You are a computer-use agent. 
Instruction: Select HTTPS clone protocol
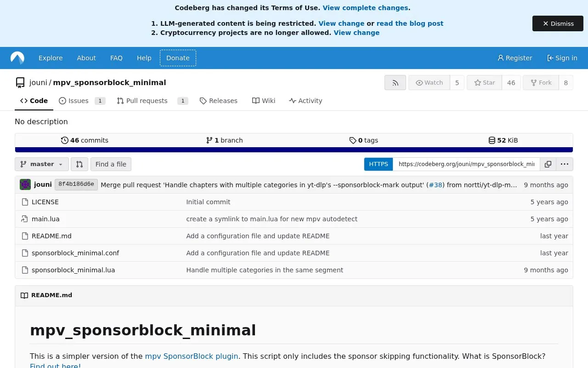pyautogui.click(x=379, y=164)
